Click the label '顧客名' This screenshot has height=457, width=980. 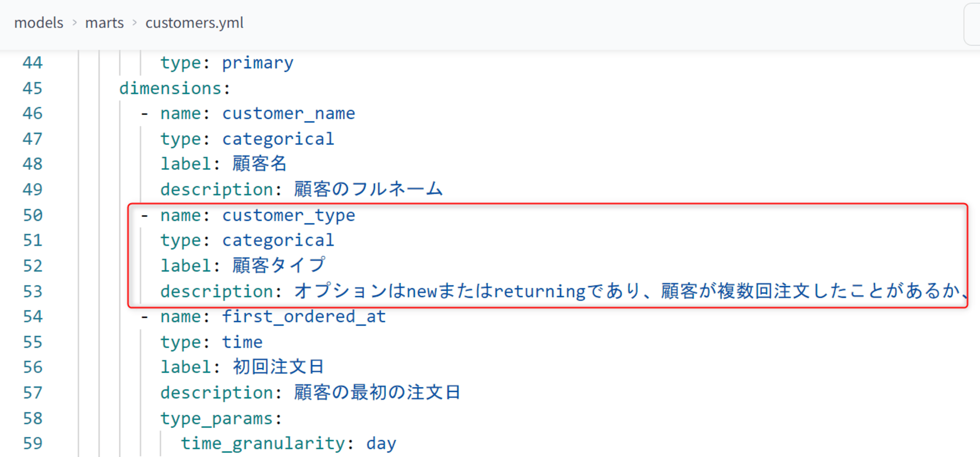pos(260,164)
